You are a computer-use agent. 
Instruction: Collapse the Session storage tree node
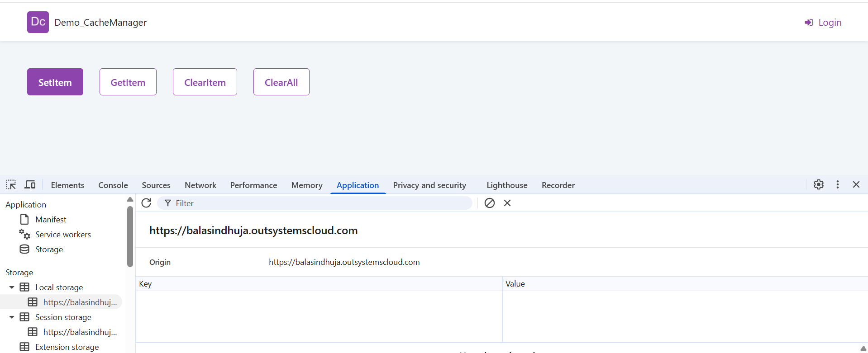coord(12,317)
